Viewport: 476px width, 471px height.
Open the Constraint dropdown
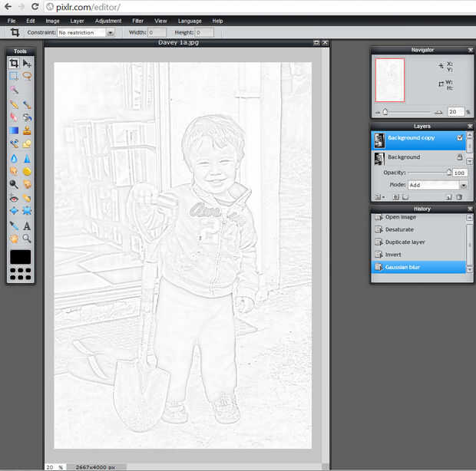[87, 33]
